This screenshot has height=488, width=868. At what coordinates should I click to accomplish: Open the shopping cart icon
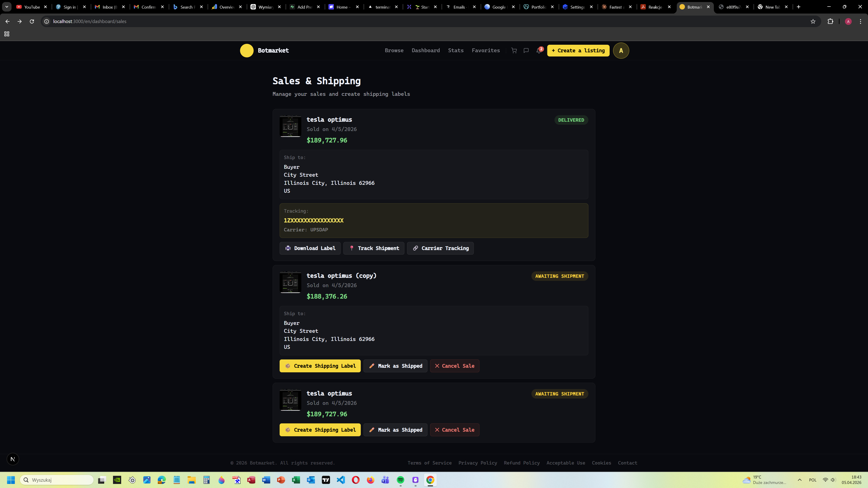514,51
